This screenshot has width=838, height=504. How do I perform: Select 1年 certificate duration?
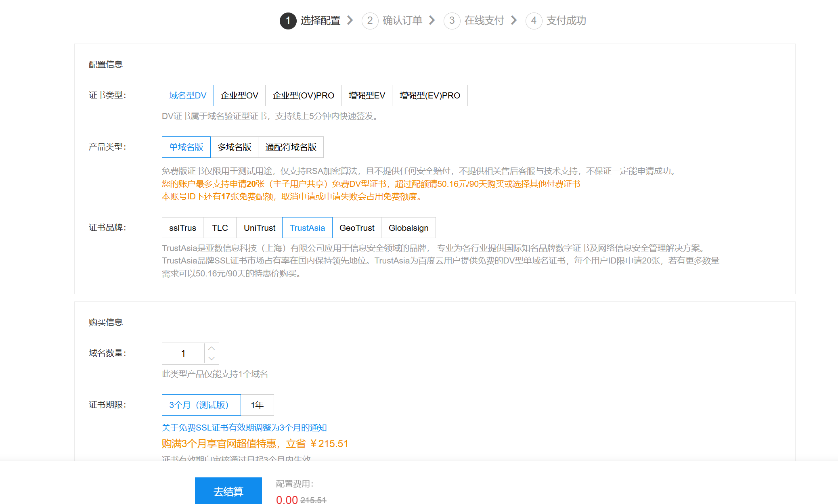257,405
